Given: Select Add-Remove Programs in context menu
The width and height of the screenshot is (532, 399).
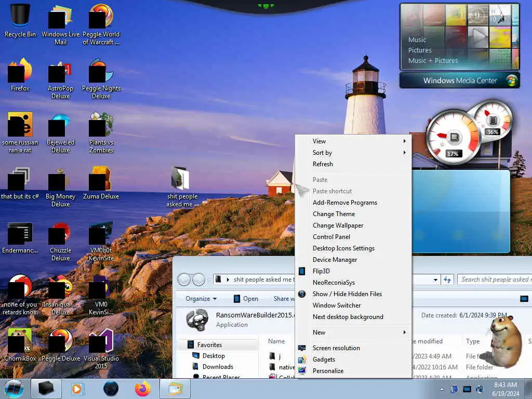Looking at the screenshot, I should 353,203.
